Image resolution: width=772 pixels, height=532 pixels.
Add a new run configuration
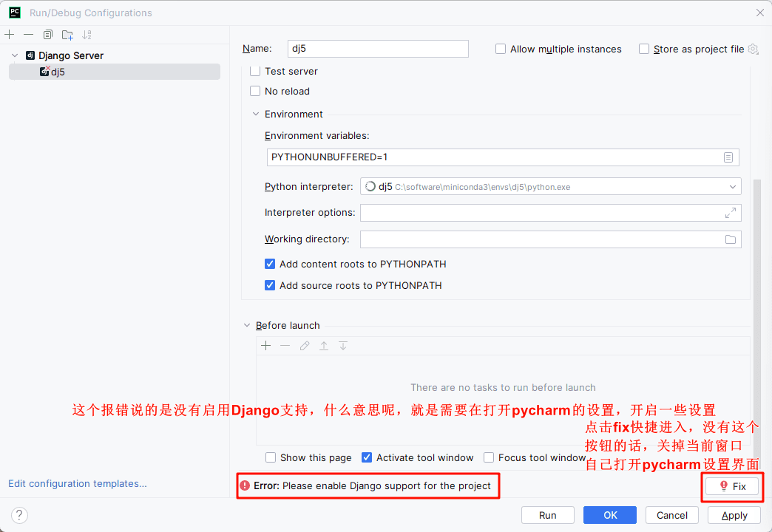[10, 35]
